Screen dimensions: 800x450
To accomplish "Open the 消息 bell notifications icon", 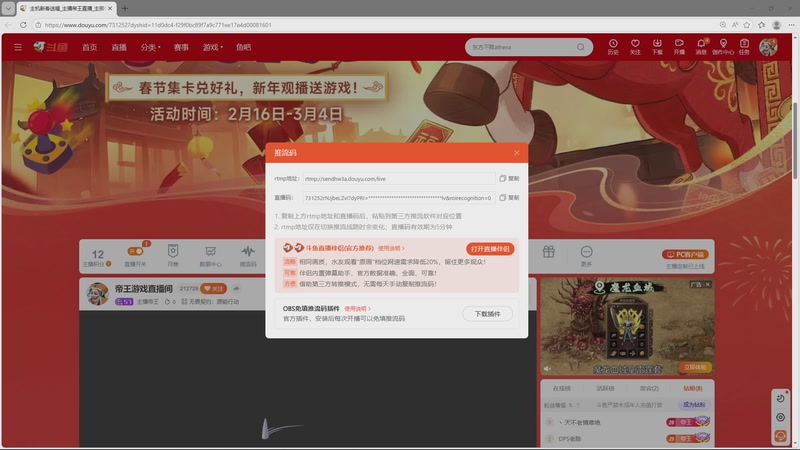I will tap(702, 47).
